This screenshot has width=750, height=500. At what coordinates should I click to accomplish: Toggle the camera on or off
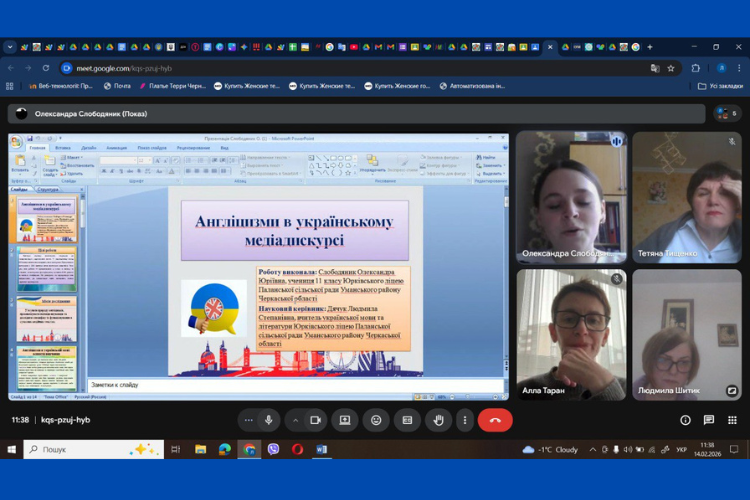[x=315, y=420]
